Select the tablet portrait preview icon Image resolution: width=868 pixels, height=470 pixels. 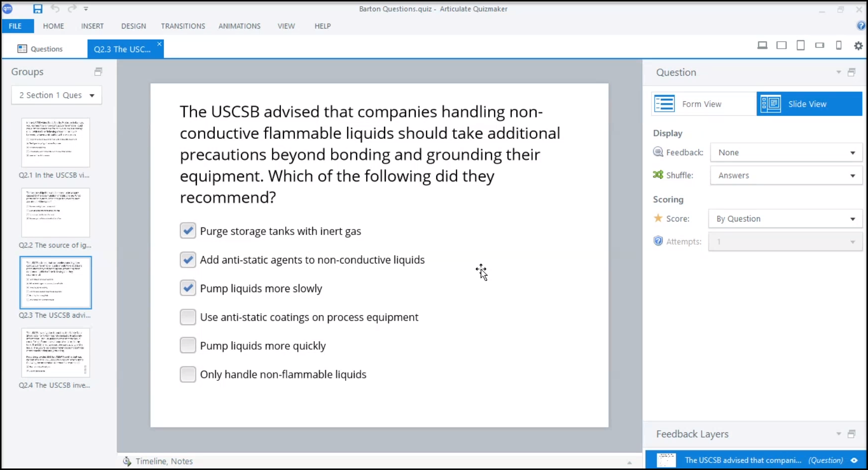(x=801, y=46)
